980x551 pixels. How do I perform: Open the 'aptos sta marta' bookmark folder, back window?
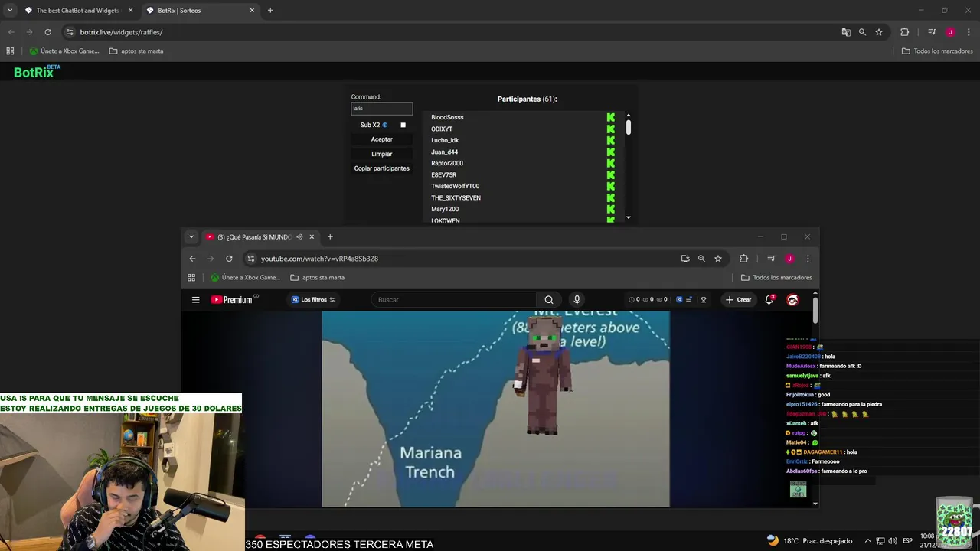[136, 51]
